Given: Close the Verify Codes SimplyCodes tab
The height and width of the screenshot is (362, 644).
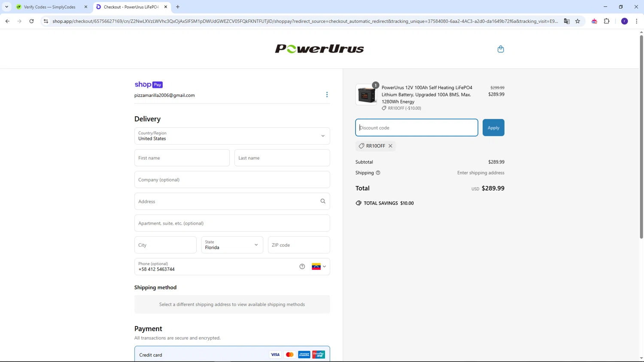Looking at the screenshot, I should tap(86, 7).
